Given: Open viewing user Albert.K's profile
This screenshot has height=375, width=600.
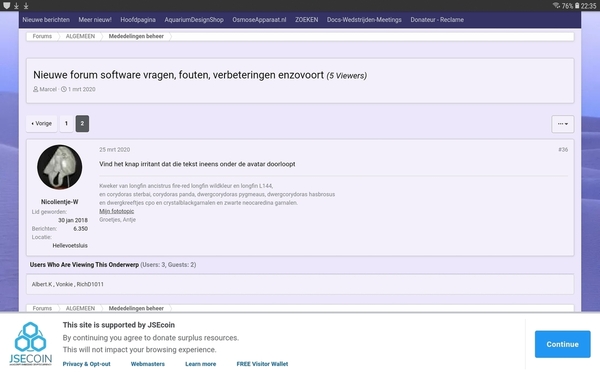Looking at the screenshot, I should tap(42, 284).
